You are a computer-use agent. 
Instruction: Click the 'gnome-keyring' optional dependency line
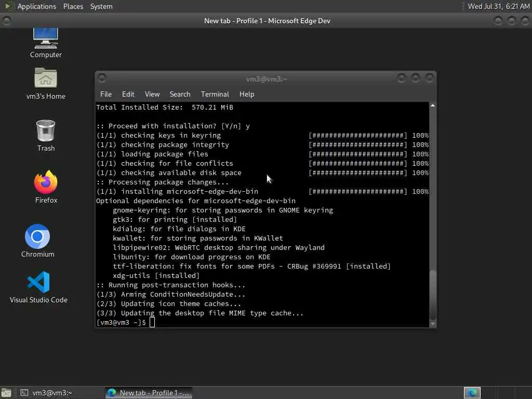[223, 210]
